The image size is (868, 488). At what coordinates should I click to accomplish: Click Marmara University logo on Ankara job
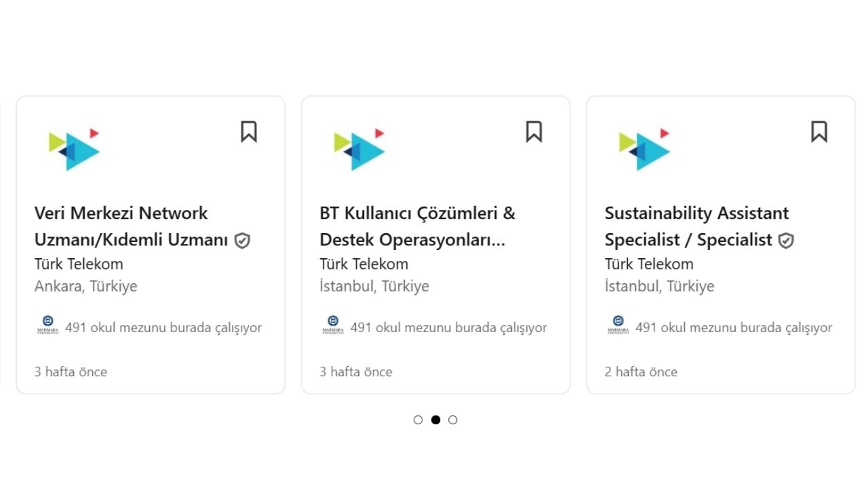(47, 325)
